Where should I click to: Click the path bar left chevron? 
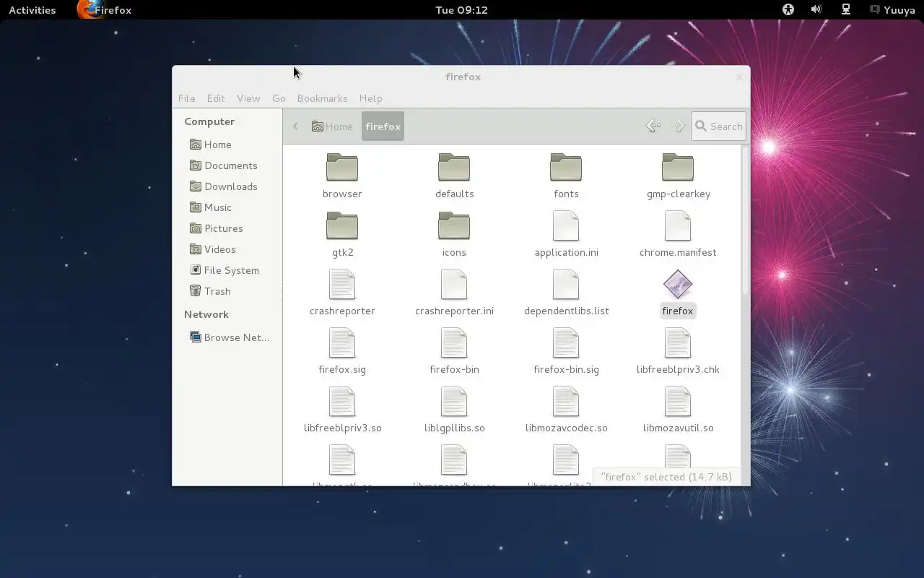tap(295, 126)
